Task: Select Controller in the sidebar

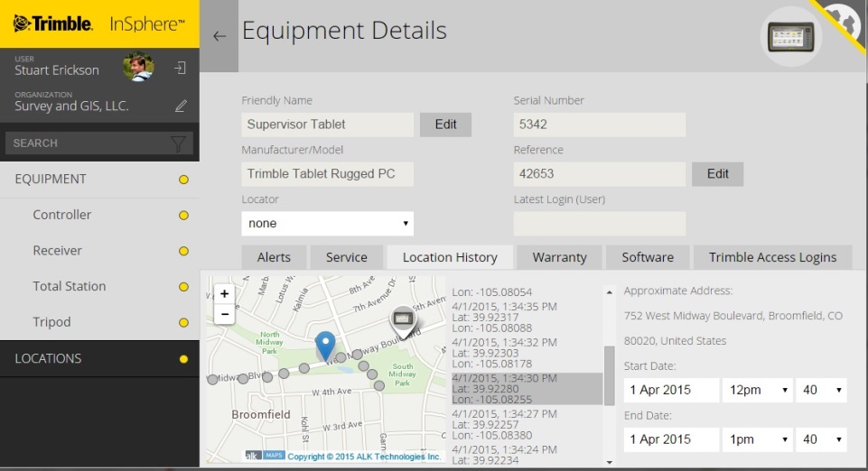Action: (99, 216)
